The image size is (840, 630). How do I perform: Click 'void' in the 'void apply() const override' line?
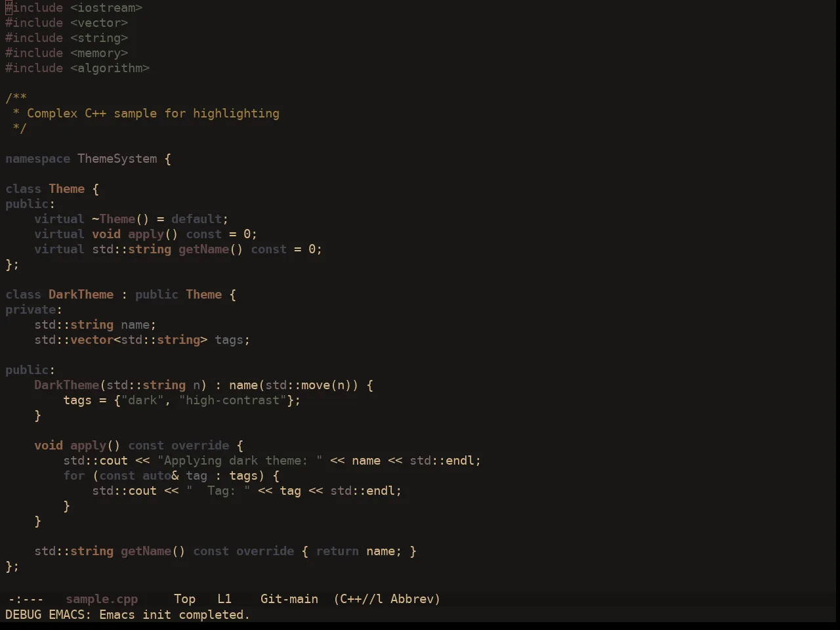pos(49,446)
